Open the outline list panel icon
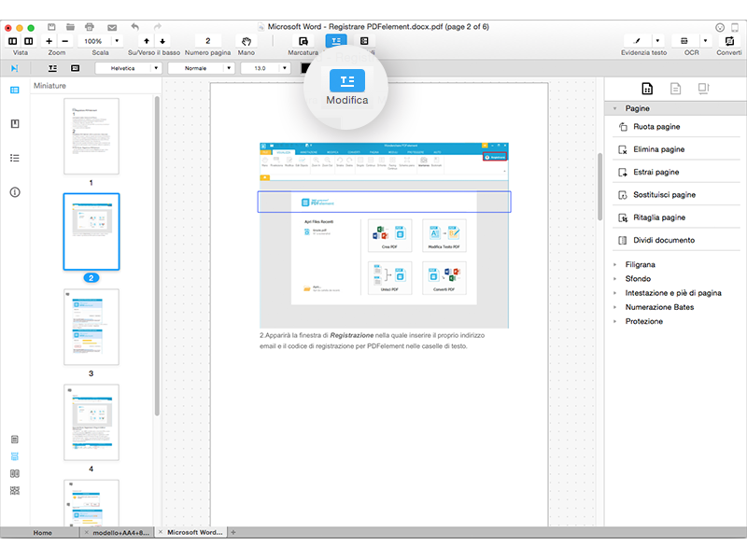This screenshot has width=747, height=560. click(x=15, y=158)
